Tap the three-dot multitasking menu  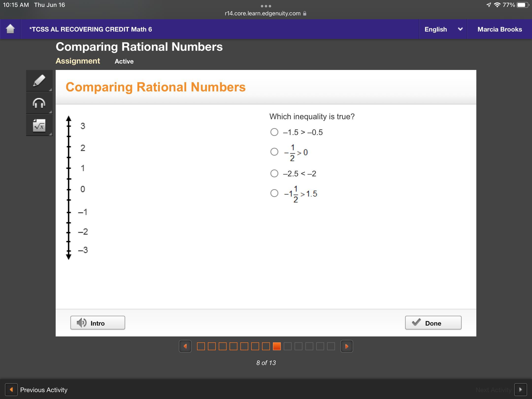pos(266,6)
